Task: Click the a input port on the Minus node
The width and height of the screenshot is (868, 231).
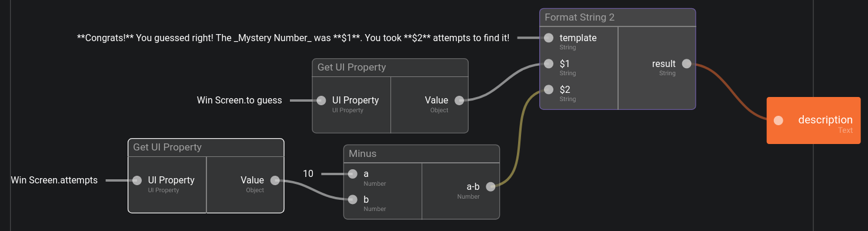Action: pyautogui.click(x=352, y=173)
